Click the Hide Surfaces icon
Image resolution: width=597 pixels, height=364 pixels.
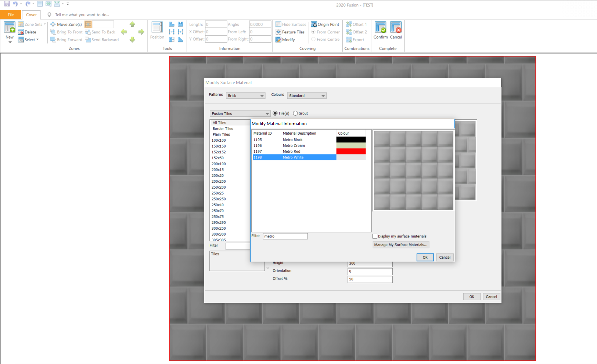[x=278, y=24]
